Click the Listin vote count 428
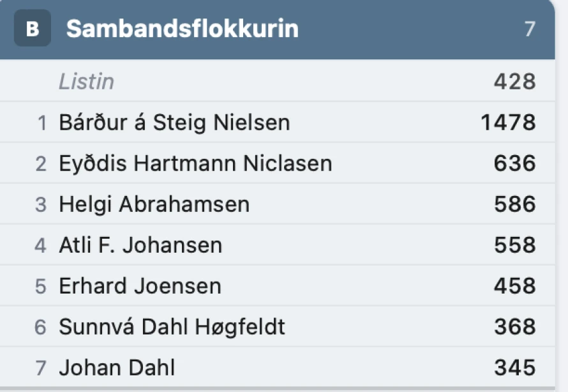This screenshot has height=392, width=568. [514, 81]
